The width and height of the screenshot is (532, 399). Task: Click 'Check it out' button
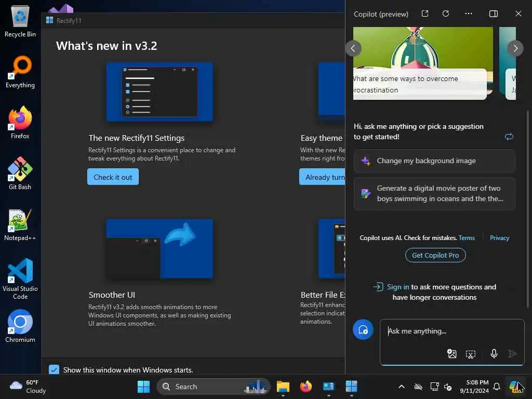tap(113, 177)
